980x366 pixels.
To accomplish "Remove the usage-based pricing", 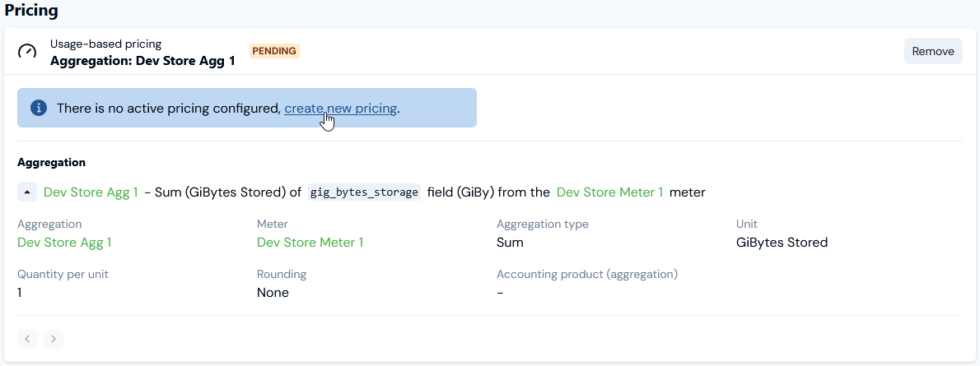I will (933, 51).
